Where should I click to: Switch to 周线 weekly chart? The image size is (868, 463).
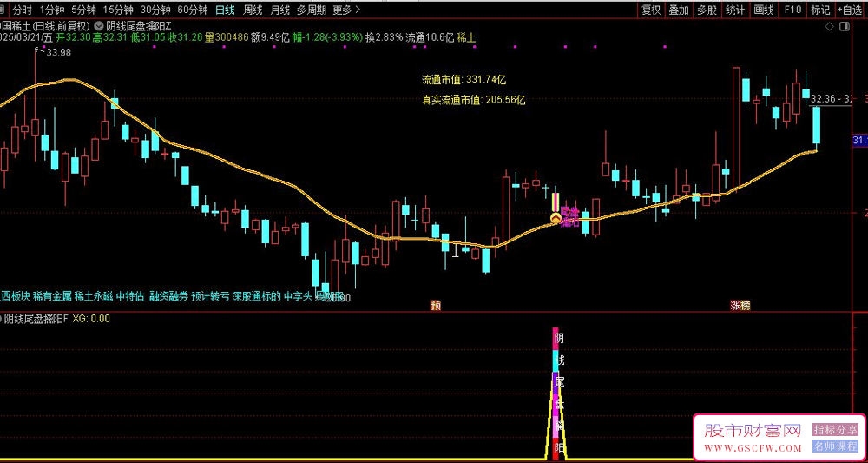tap(253, 10)
